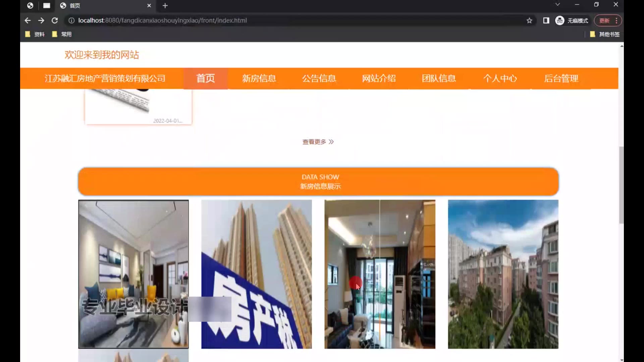Click the 江苏融汇房地产营销策划有限公司 site title
644x362 pixels.
[105, 78]
